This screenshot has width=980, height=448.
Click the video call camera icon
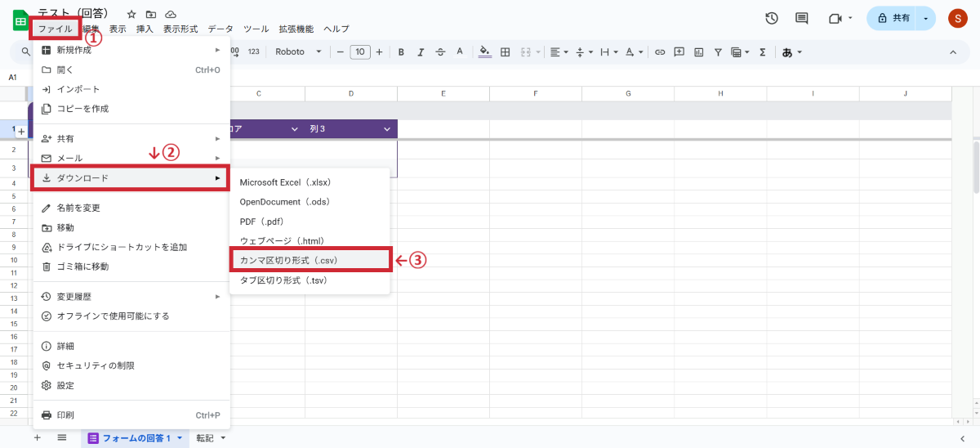[835, 18]
